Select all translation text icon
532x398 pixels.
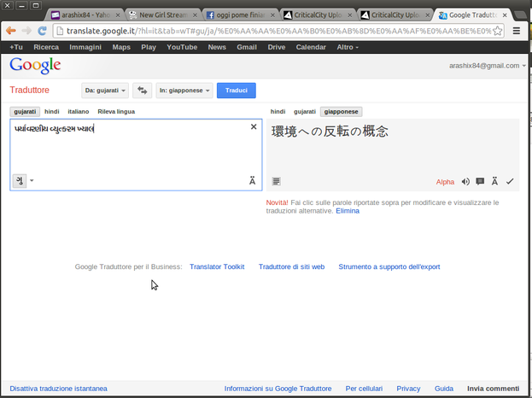coord(276,182)
